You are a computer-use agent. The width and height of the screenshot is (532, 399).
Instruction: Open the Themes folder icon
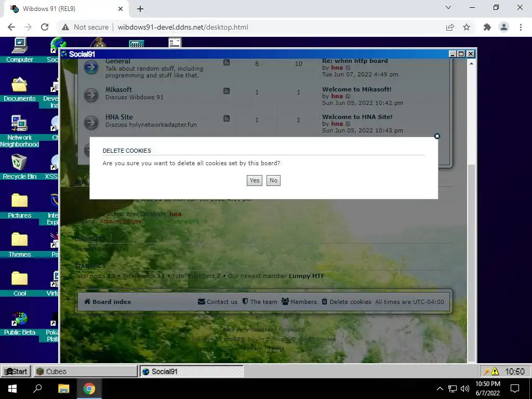(x=19, y=245)
